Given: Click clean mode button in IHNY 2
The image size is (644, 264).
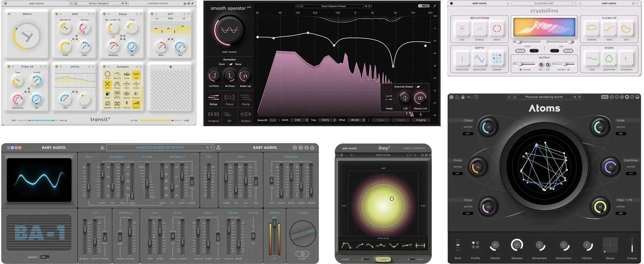Looking at the screenshot, I should tap(383, 259).
